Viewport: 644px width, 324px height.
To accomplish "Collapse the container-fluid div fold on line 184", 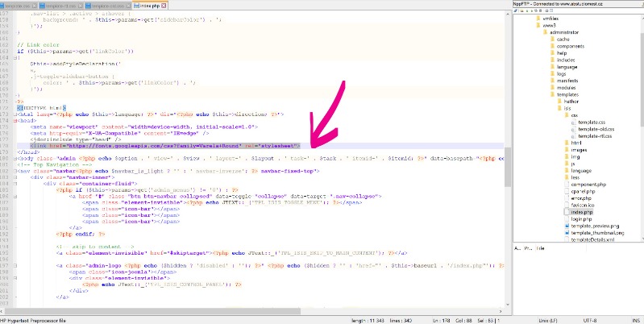I will point(15,184).
